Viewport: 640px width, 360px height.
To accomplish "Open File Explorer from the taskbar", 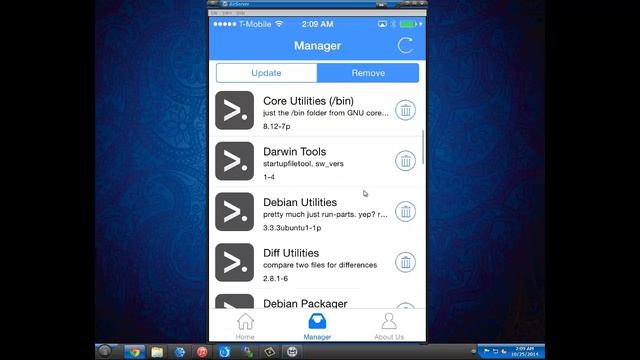I will (x=157, y=352).
